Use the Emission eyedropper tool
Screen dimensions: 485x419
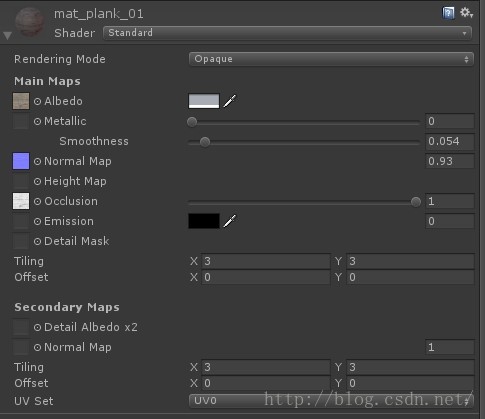[230, 221]
